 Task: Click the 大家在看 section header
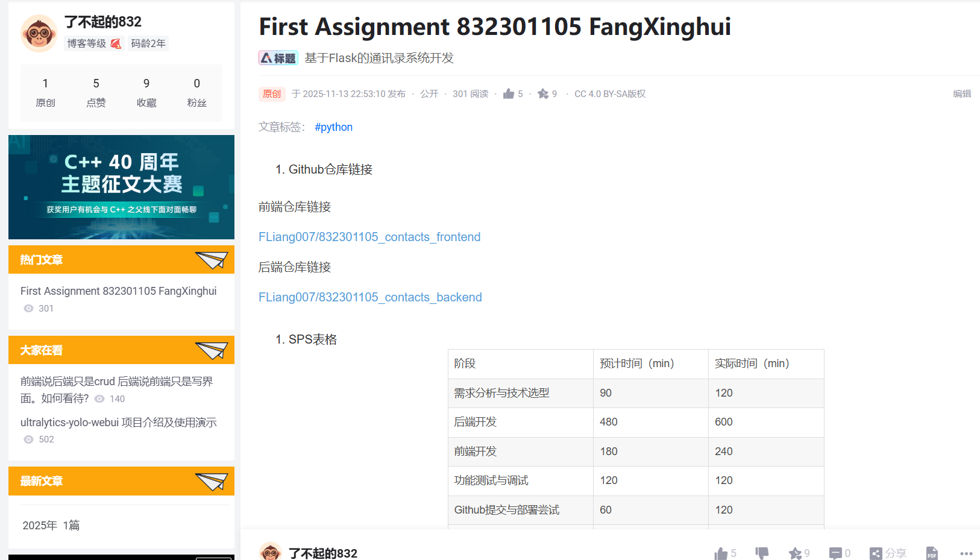click(x=121, y=350)
